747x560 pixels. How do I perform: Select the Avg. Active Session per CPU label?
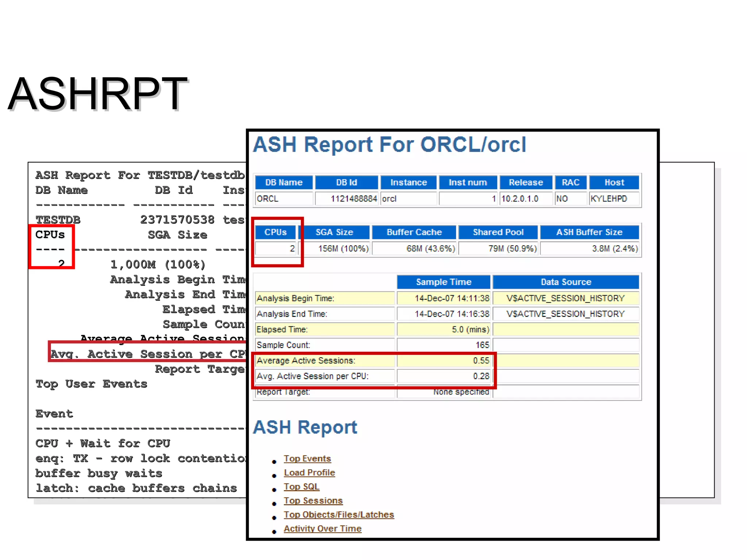[x=325, y=376]
